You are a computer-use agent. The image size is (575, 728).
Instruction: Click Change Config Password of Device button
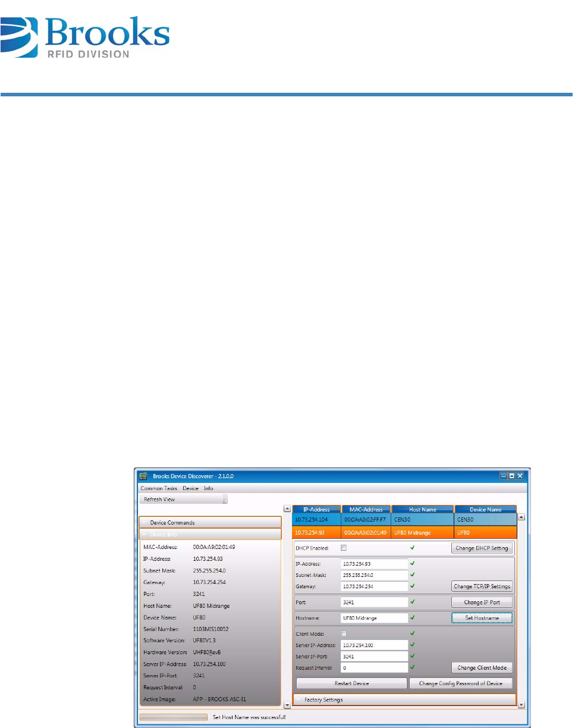461,683
